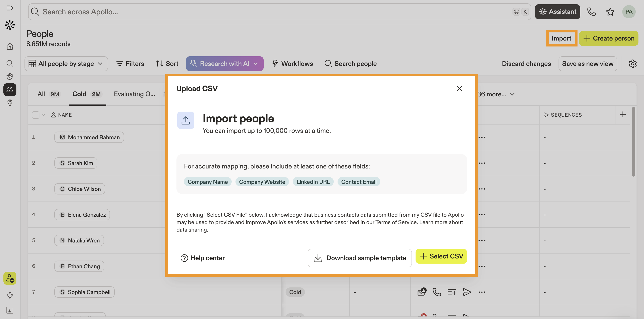Screen dimensions: 644x319
Task: Expand the 36 more stages dropdown
Action: click(x=496, y=94)
